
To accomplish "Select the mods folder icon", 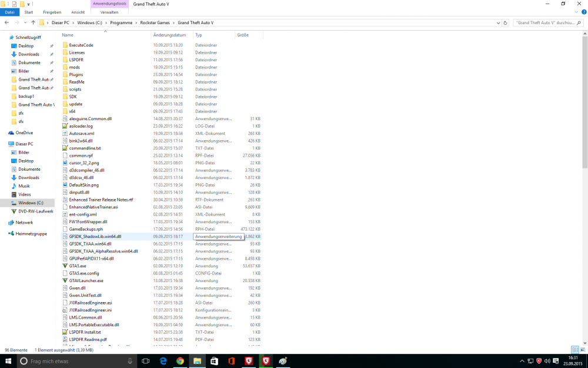I will (65, 67).
